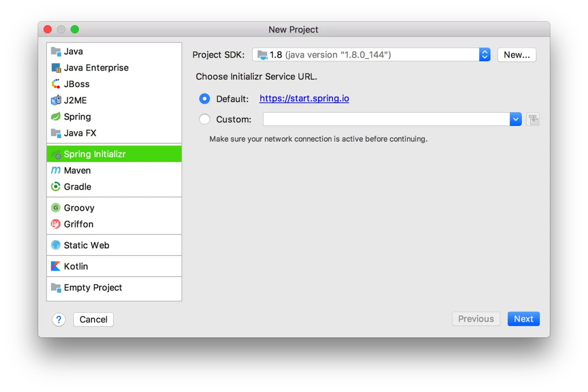Select Groovy label in list
588x392 pixels.
pos(79,208)
